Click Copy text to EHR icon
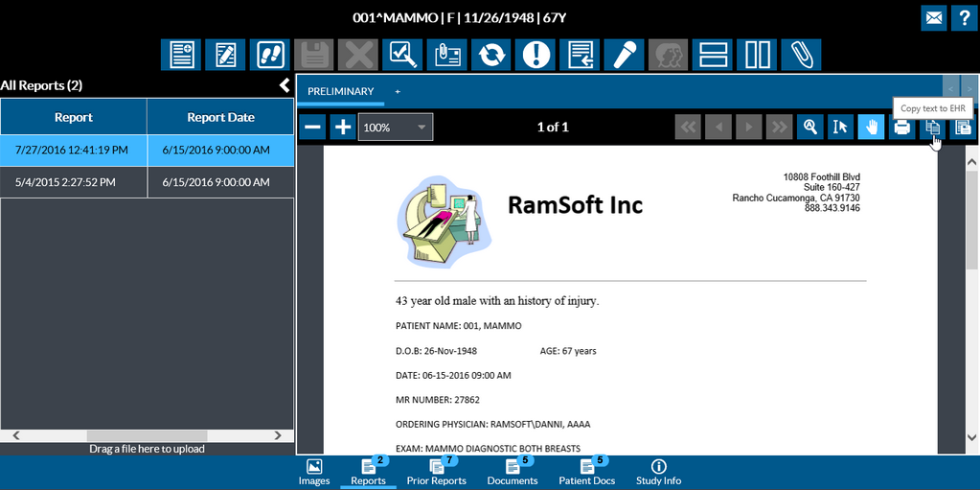The image size is (980, 490). point(932,127)
